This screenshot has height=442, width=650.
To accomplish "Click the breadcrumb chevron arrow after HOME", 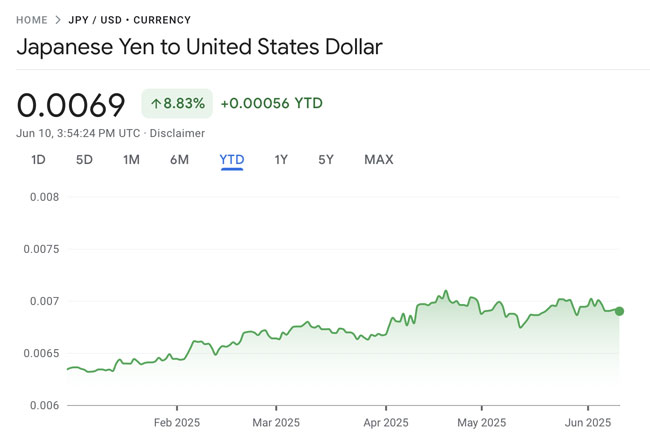I will pos(58,20).
